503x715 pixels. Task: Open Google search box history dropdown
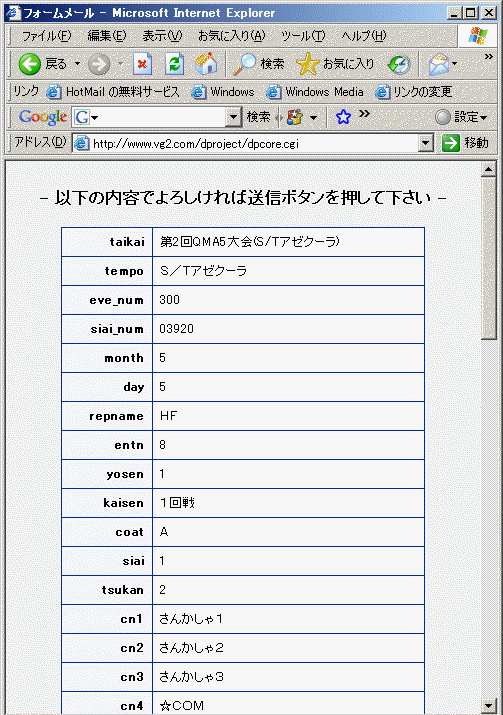pos(233,117)
